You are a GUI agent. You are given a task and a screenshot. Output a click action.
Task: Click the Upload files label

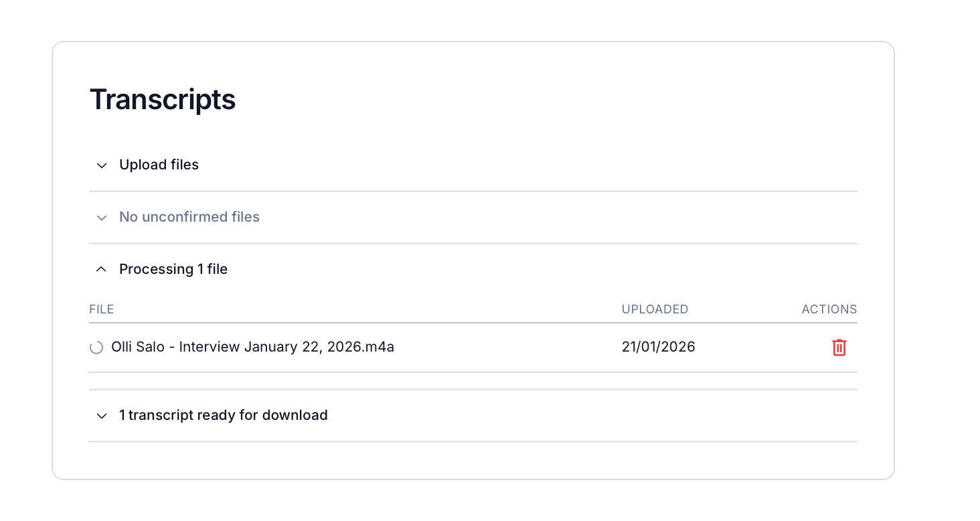click(159, 165)
